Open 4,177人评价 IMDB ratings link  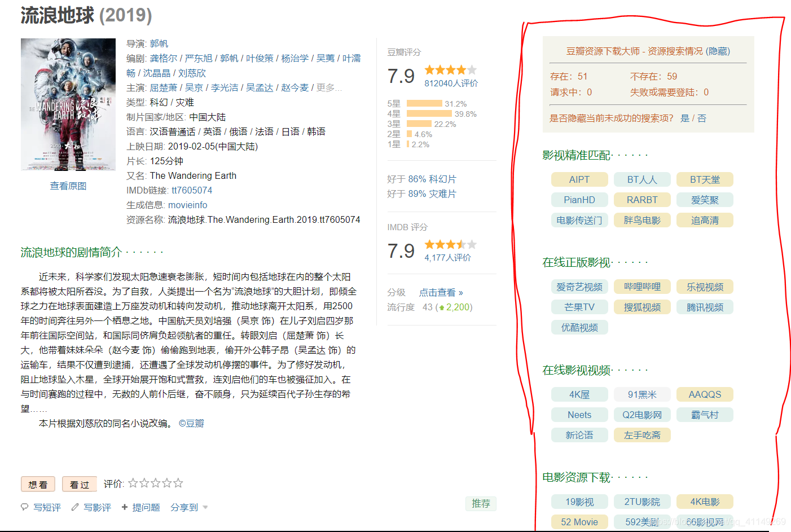pos(448,257)
